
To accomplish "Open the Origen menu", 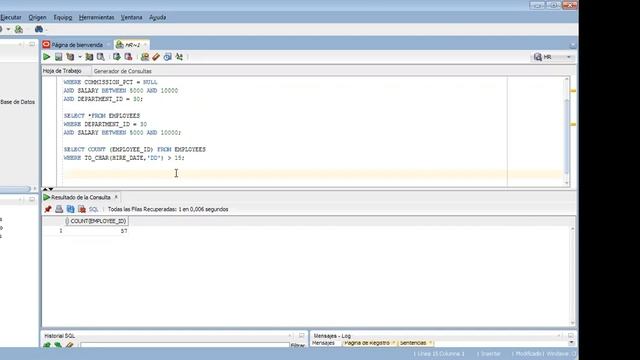I will click(x=37, y=17).
